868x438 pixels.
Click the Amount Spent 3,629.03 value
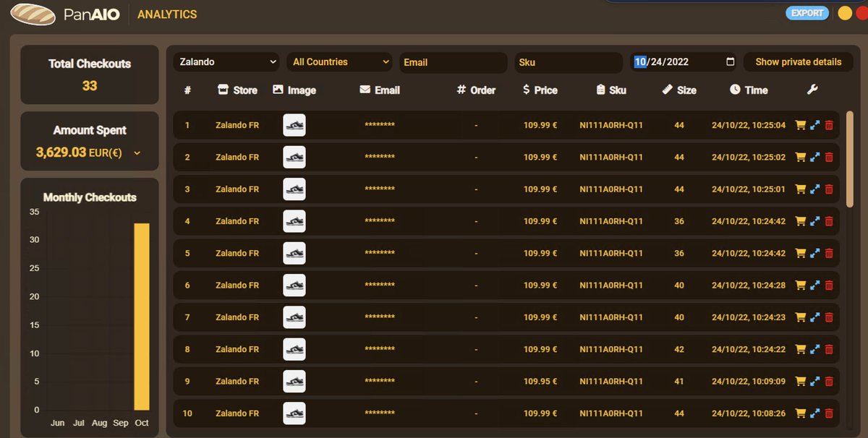[61, 153]
